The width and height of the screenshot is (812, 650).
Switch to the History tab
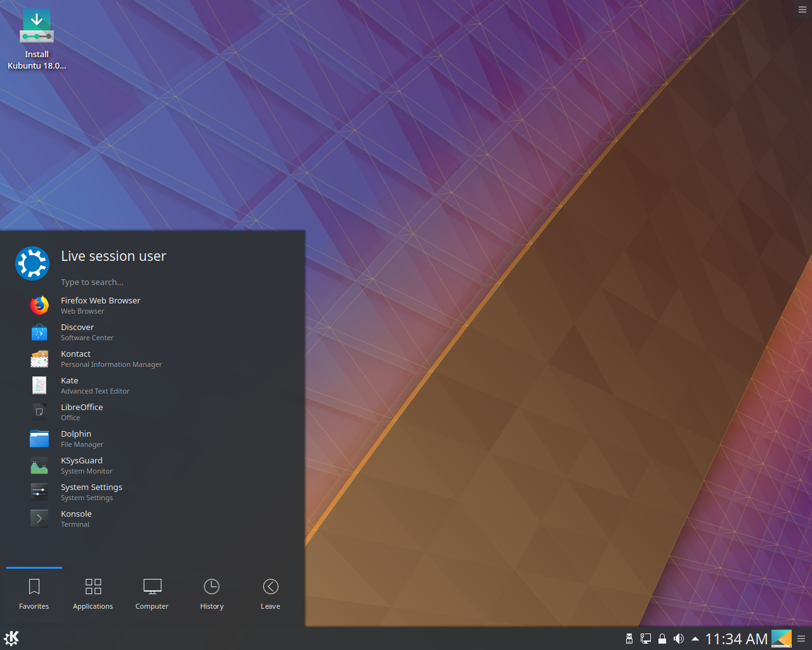(x=212, y=595)
